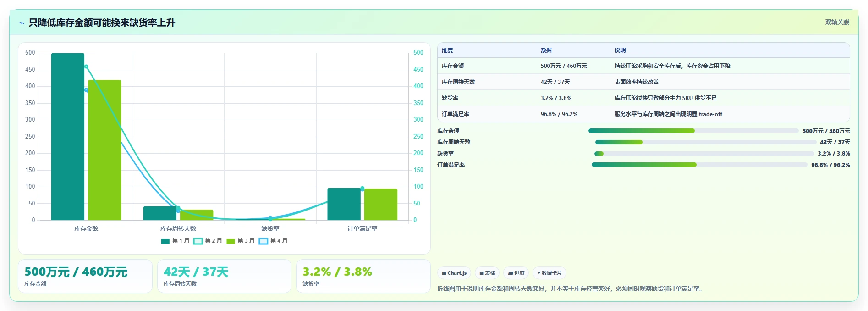The width and height of the screenshot is (868, 311).
Task: Toggle the 第 2 月 legend item
Action: click(208, 241)
